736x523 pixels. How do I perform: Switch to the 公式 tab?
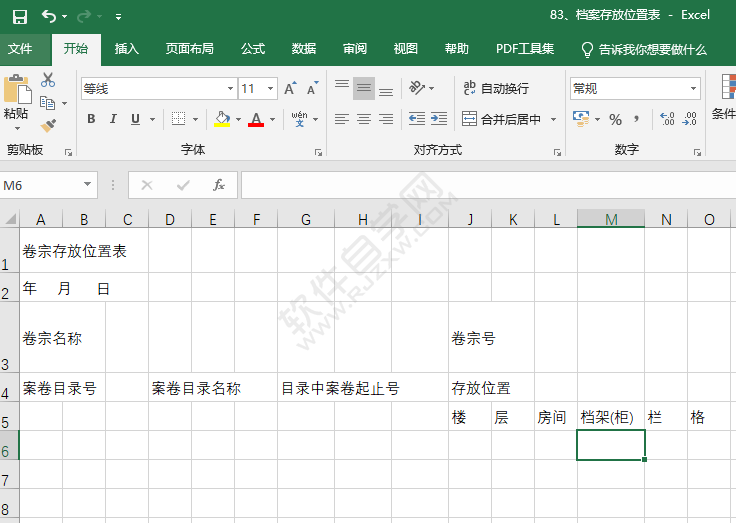click(x=253, y=49)
